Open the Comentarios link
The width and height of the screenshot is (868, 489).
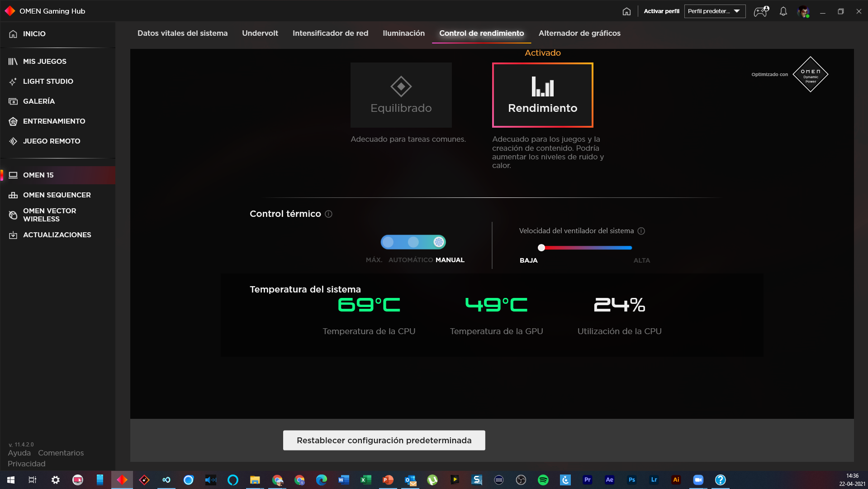tap(61, 453)
